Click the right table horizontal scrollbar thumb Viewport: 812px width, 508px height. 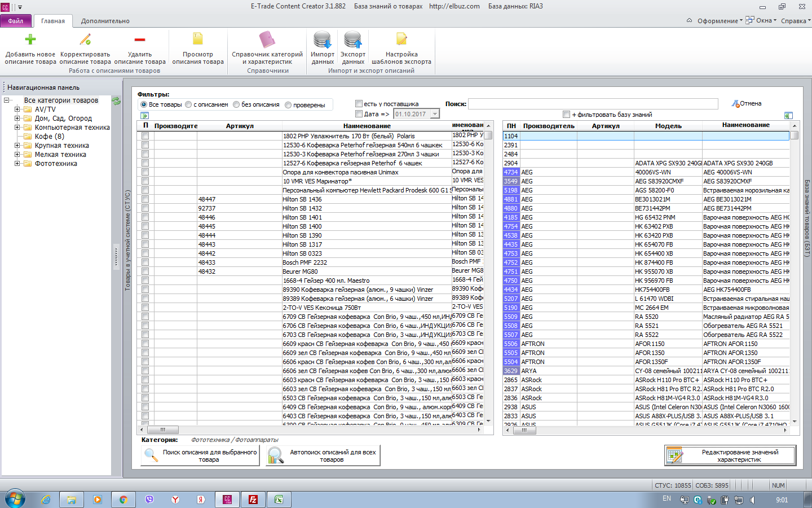[x=524, y=430]
